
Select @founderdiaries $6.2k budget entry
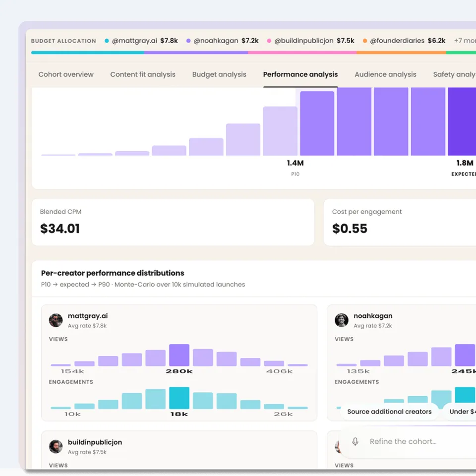(x=404, y=41)
